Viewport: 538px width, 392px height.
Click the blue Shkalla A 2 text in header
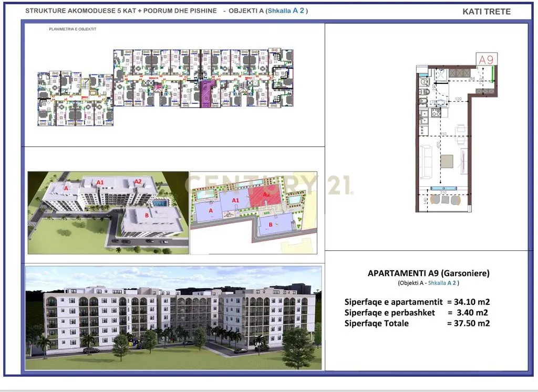coord(285,11)
